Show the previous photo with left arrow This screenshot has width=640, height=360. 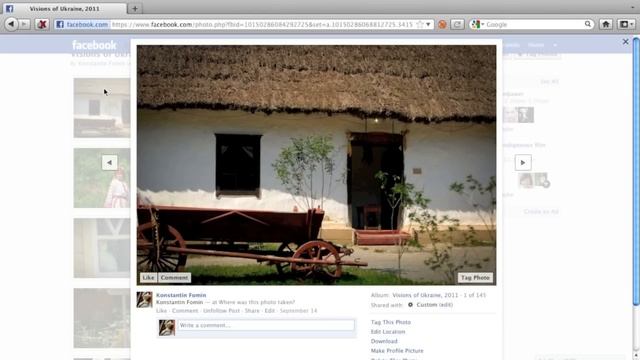pyautogui.click(x=109, y=162)
